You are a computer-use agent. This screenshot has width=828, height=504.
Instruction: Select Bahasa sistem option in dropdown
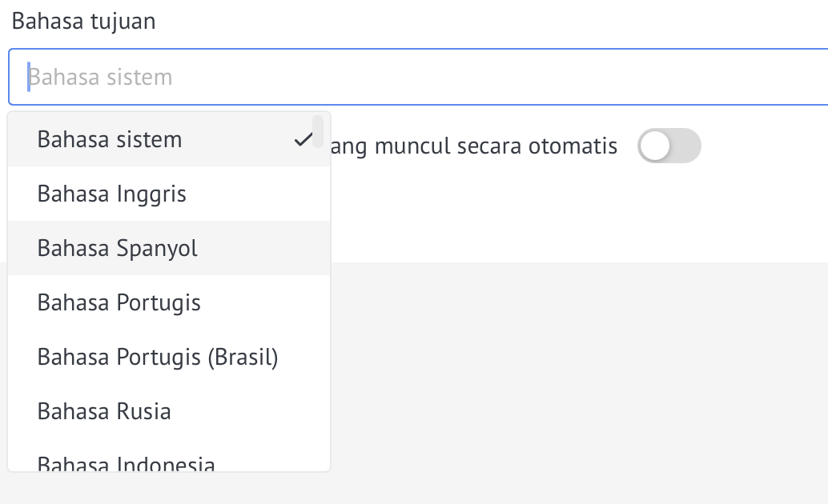[x=169, y=140]
